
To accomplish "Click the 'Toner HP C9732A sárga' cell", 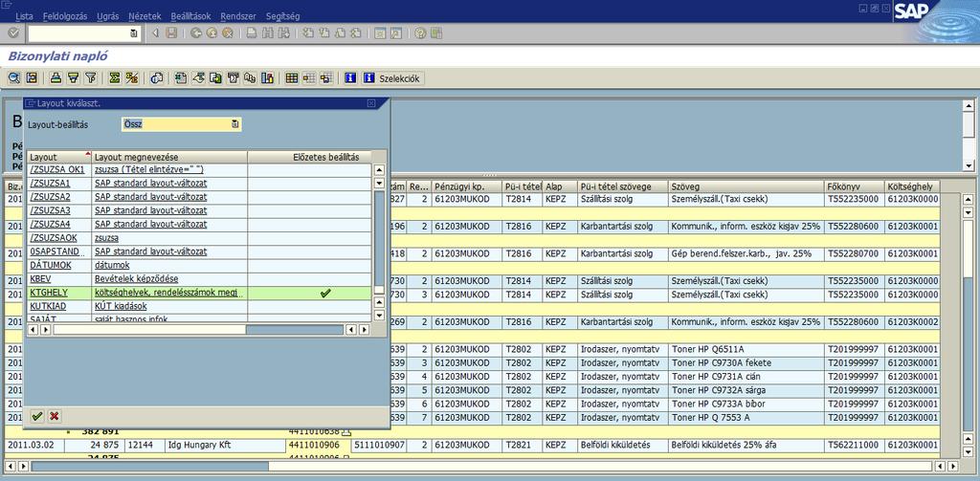I will click(746, 390).
